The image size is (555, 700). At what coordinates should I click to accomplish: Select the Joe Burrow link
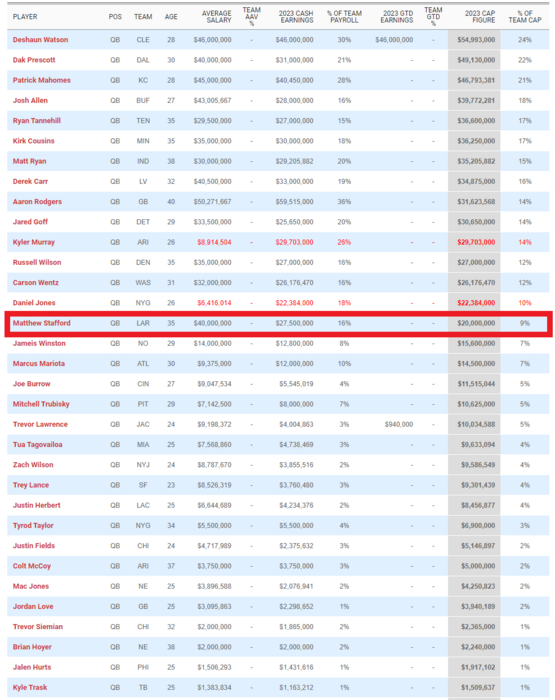[31, 383]
